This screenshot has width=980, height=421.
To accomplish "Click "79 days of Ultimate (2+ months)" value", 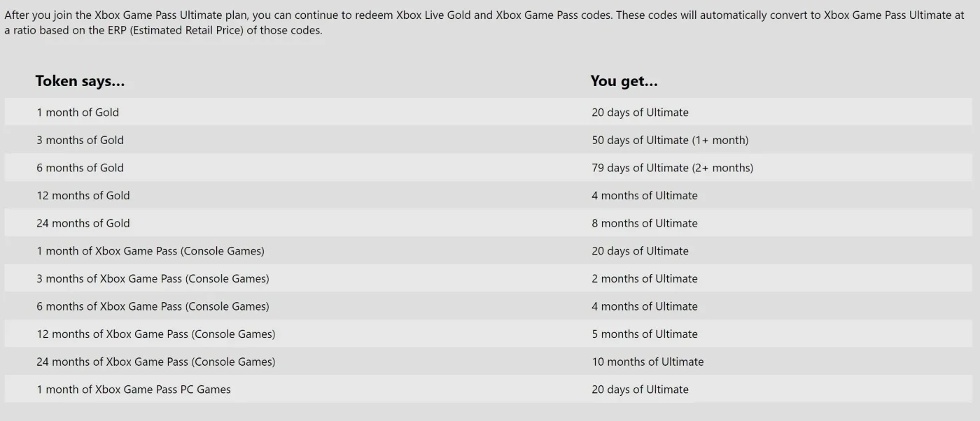I will (x=672, y=168).
